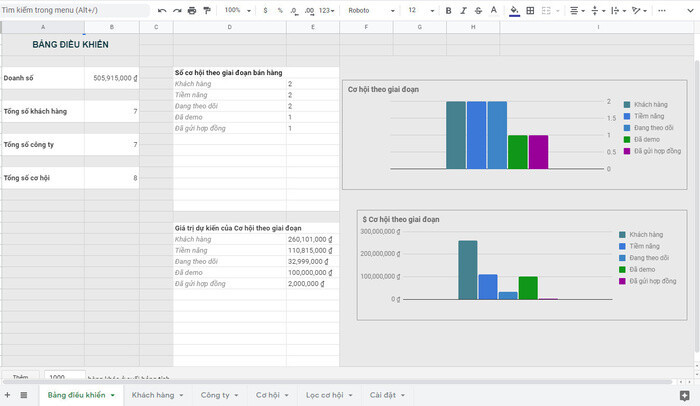
Task: Click the purple Đã gửi hợp đồng bar in top chart
Action: [x=538, y=152]
